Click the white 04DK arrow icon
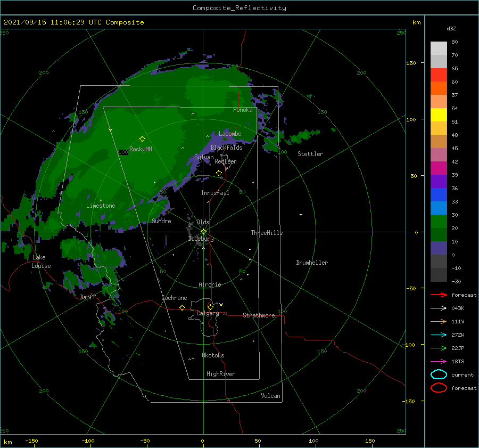This screenshot has height=448, width=479. click(439, 308)
